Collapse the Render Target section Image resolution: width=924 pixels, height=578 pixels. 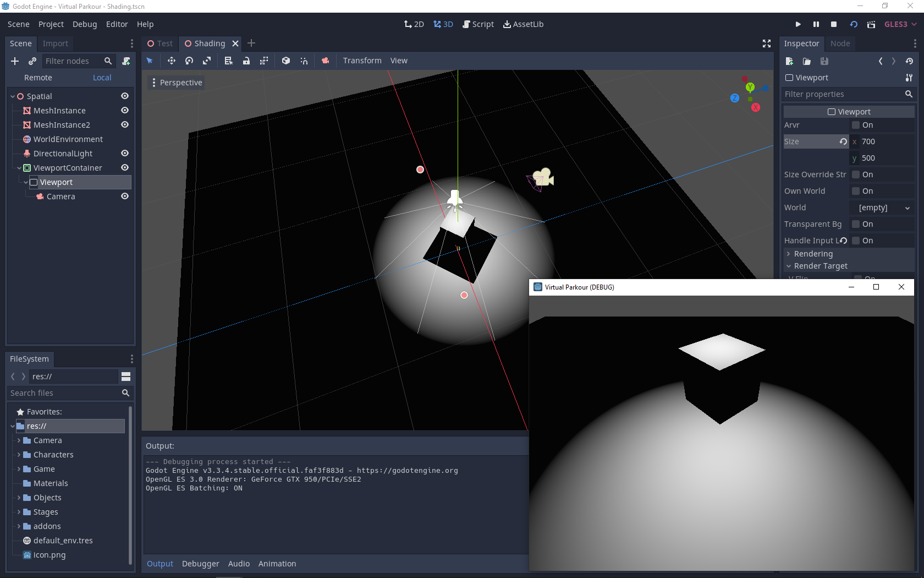[x=849, y=266]
